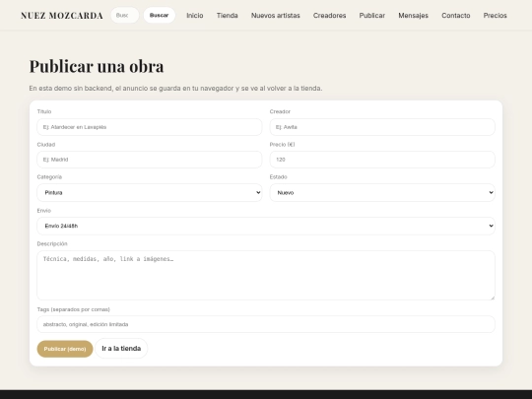532x399 pixels.
Task: Open the Categoría dropdown showing Pintura
Action: pos(150,192)
